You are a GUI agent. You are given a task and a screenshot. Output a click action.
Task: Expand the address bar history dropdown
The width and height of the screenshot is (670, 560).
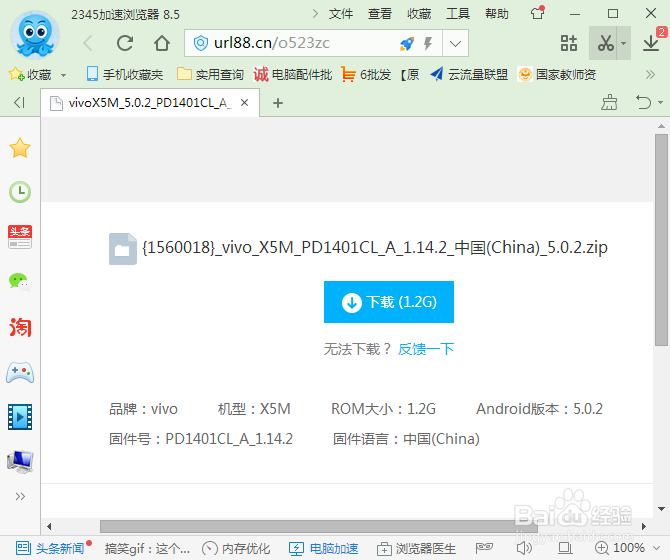pyautogui.click(x=455, y=43)
